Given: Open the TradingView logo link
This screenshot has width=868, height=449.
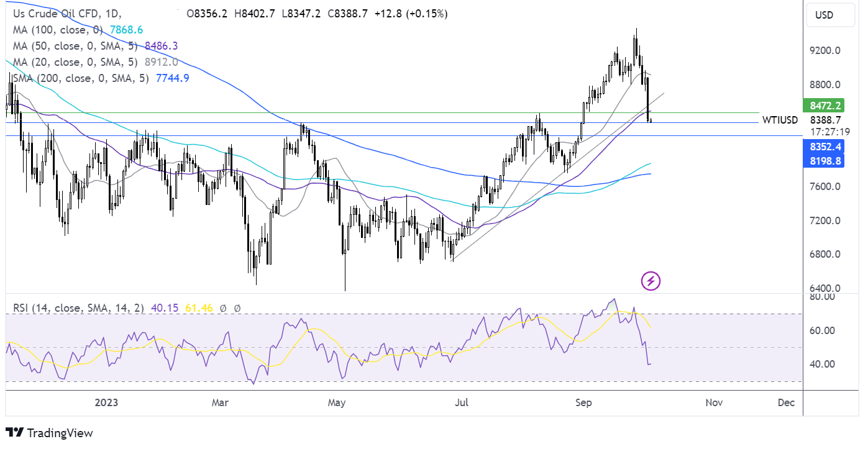Looking at the screenshot, I should [x=48, y=433].
